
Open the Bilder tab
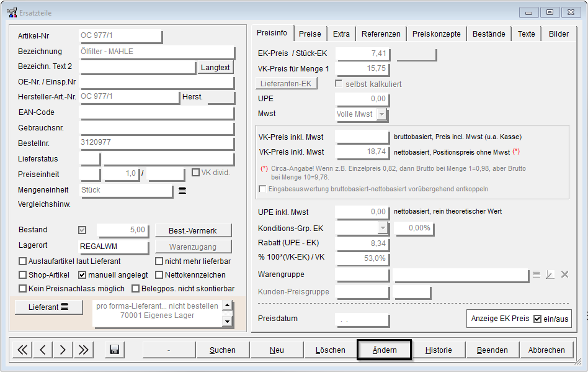pos(559,34)
